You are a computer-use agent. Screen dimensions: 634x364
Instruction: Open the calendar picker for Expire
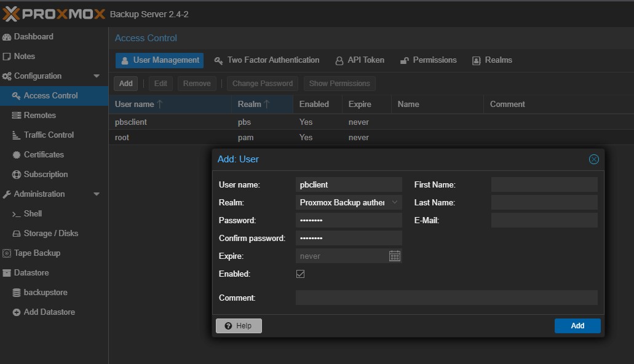click(395, 256)
